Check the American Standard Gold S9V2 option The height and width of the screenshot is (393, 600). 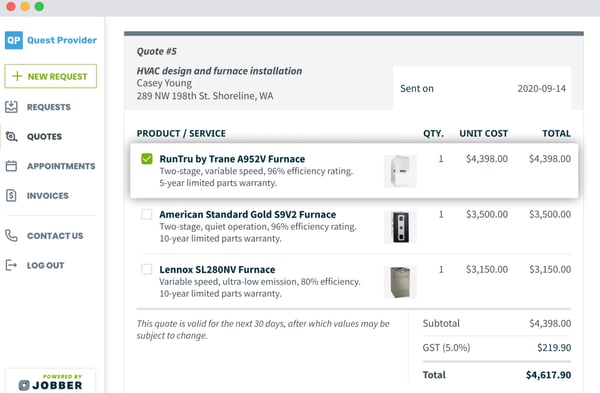[147, 214]
